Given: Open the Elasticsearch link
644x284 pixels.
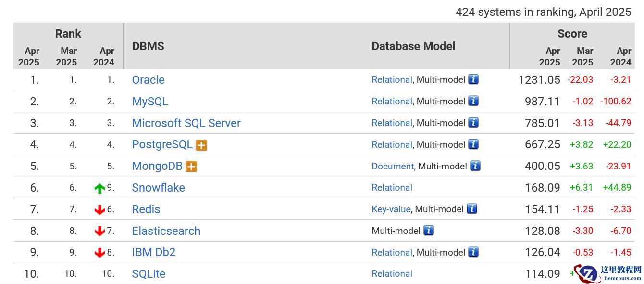Looking at the screenshot, I should point(166,231).
